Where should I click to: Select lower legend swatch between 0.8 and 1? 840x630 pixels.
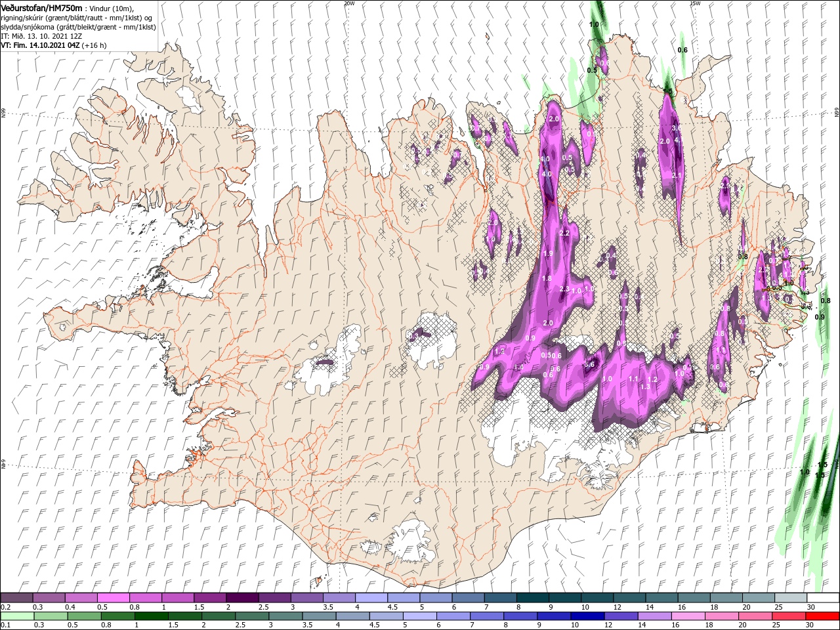(x=118, y=616)
